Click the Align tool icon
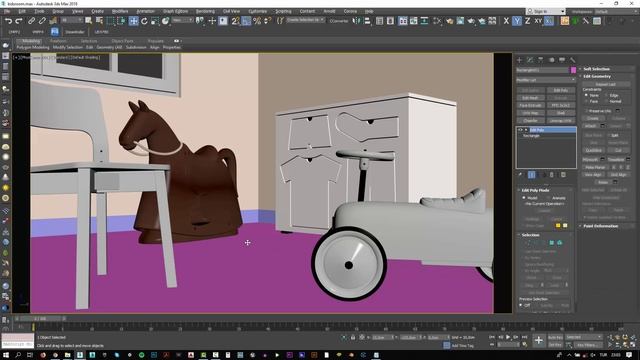The width and height of the screenshot is (640, 360). pyautogui.click(x=367, y=21)
